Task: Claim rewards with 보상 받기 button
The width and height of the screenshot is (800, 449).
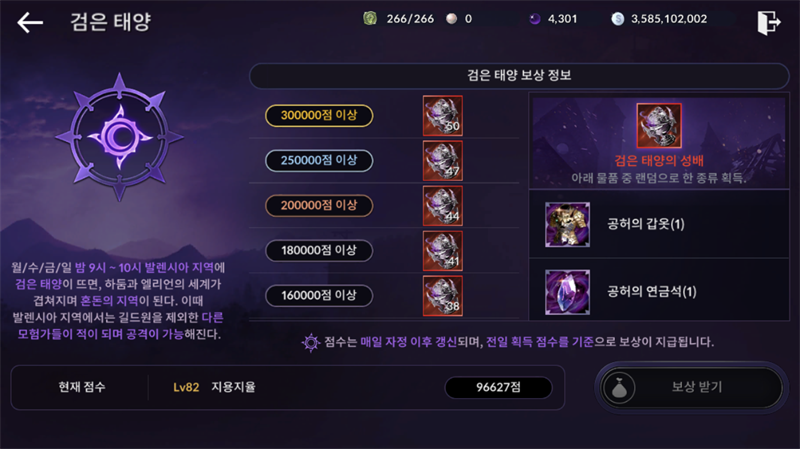Action: click(x=691, y=387)
